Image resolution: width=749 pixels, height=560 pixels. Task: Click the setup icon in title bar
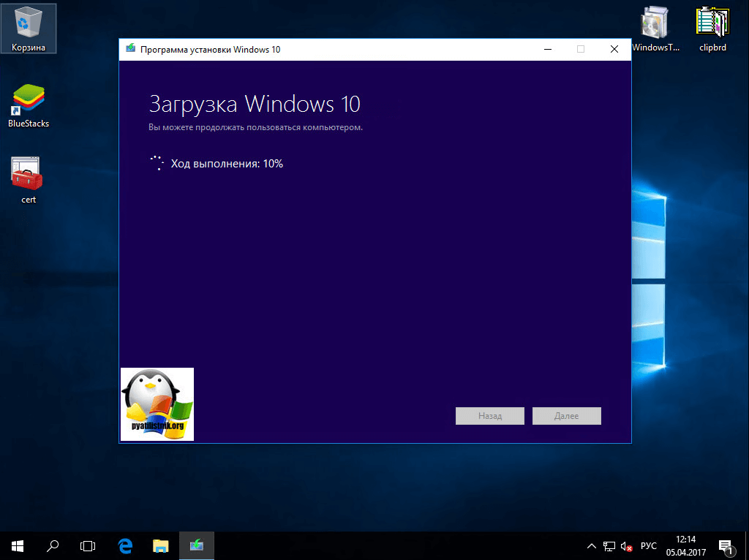click(x=131, y=50)
